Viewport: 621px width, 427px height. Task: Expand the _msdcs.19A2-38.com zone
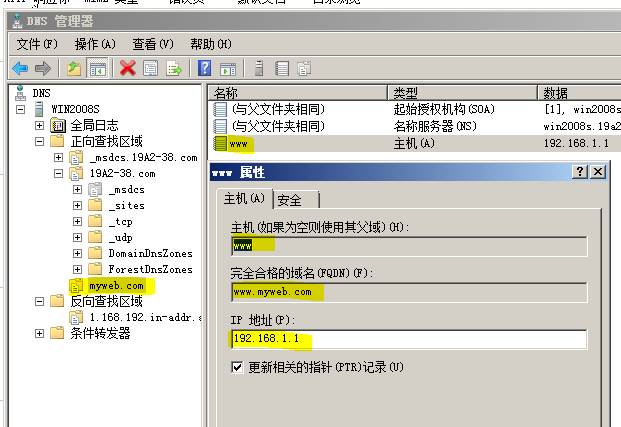click(x=58, y=158)
